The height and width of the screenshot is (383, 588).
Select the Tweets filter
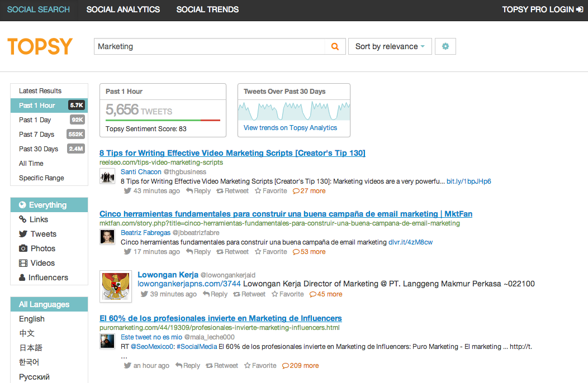pos(49,234)
